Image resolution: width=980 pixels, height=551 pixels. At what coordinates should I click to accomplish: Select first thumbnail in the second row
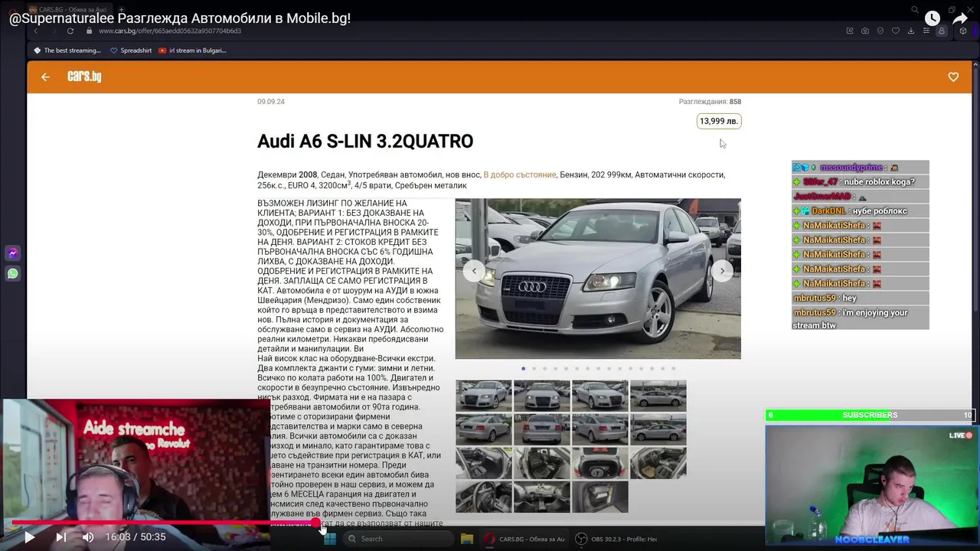tap(484, 429)
